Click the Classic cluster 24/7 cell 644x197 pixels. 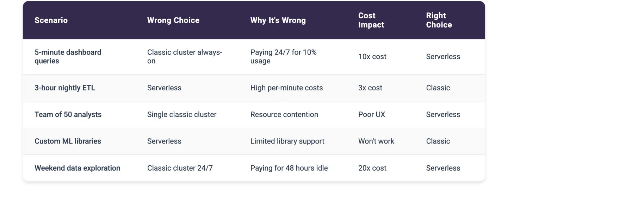click(180, 168)
